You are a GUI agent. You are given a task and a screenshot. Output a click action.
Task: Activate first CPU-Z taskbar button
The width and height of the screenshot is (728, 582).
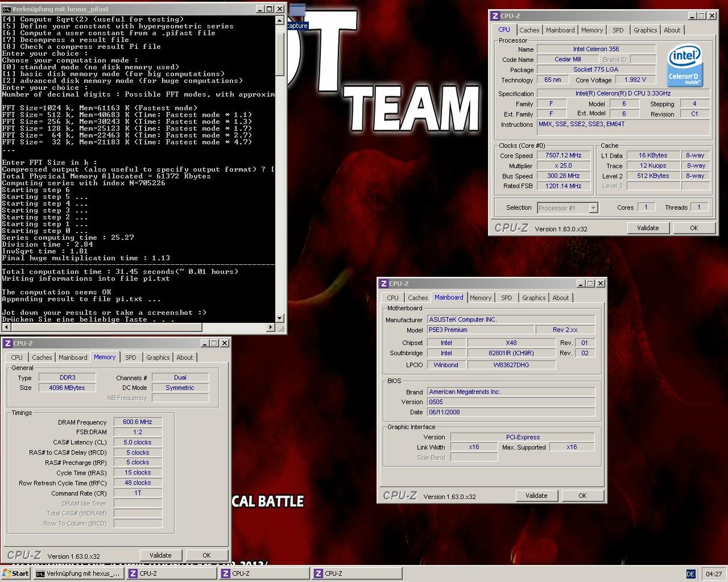coord(172,573)
